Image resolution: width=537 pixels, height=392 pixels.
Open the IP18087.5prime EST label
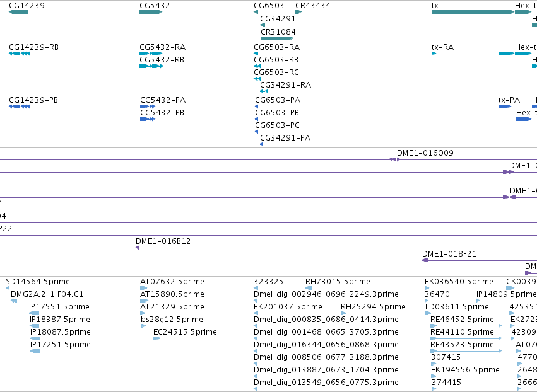pos(61,332)
